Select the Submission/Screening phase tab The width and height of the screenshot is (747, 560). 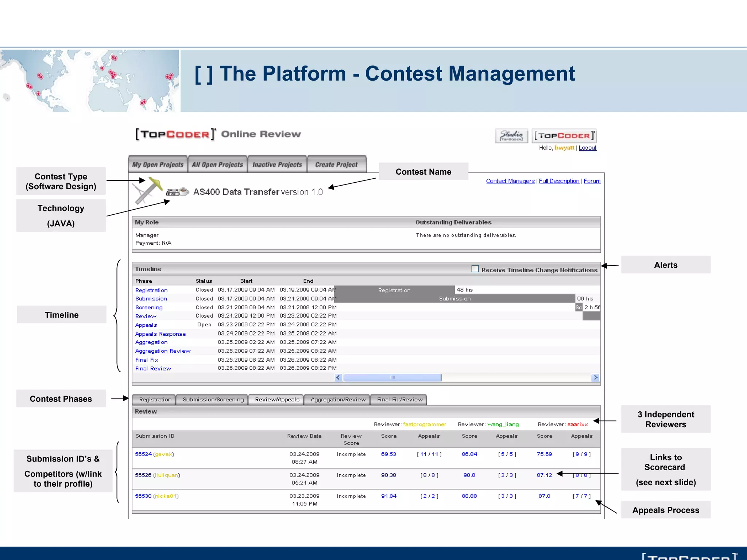pyautogui.click(x=213, y=400)
